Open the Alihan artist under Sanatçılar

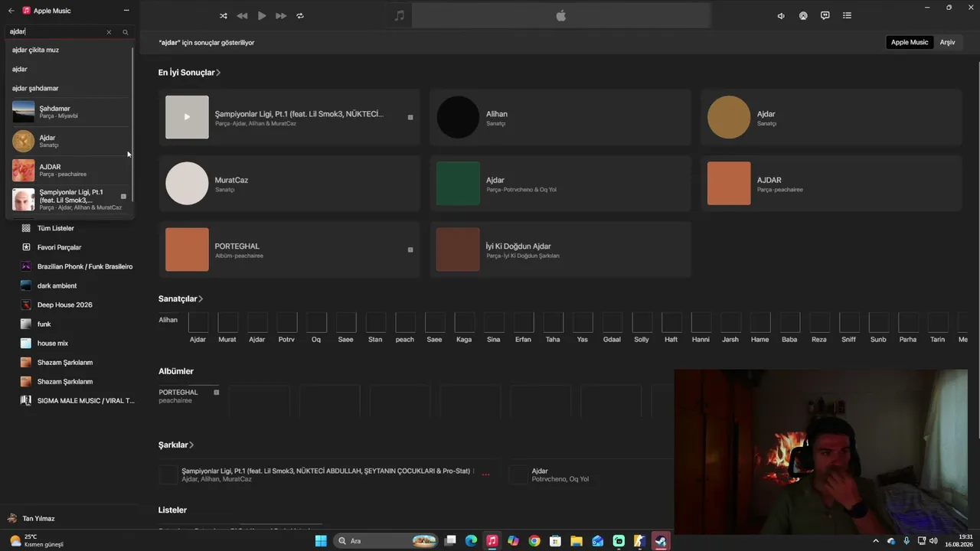pos(168,320)
